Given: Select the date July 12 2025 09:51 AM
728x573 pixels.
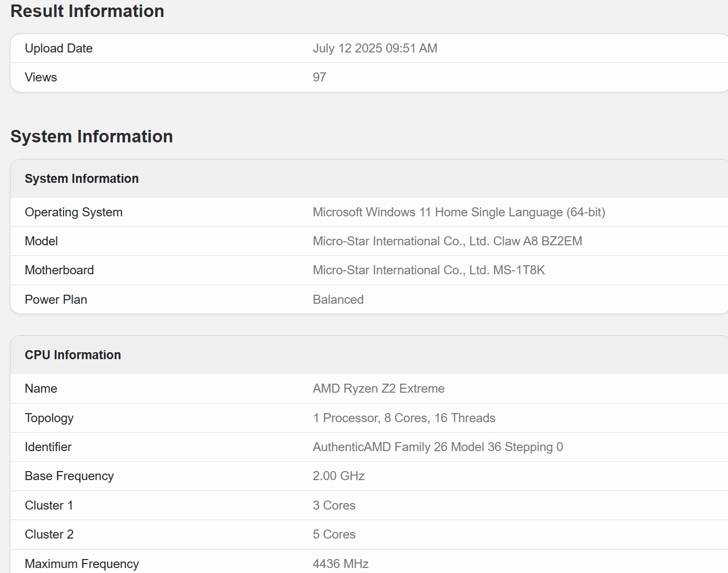Looking at the screenshot, I should (x=375, y=48).
